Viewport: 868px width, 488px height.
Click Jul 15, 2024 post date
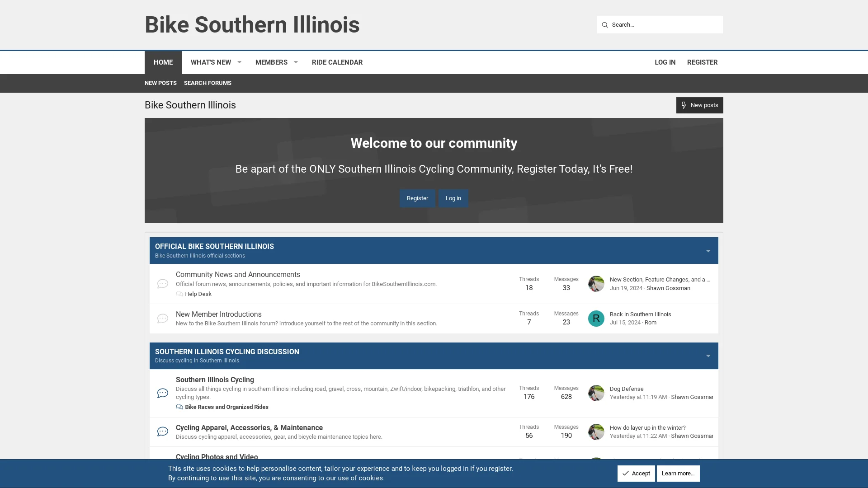pyautogui.click(x=625, y=323)
